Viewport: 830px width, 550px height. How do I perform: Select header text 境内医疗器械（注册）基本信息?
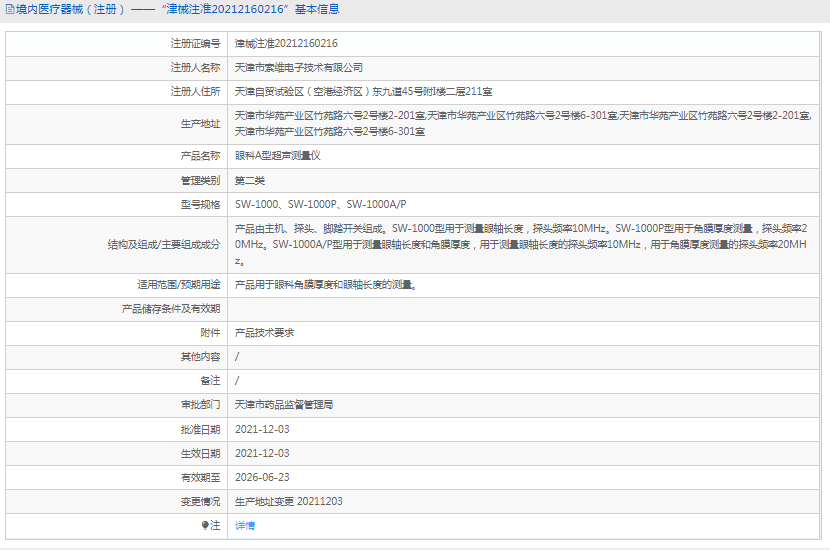(x=177, y=10)
